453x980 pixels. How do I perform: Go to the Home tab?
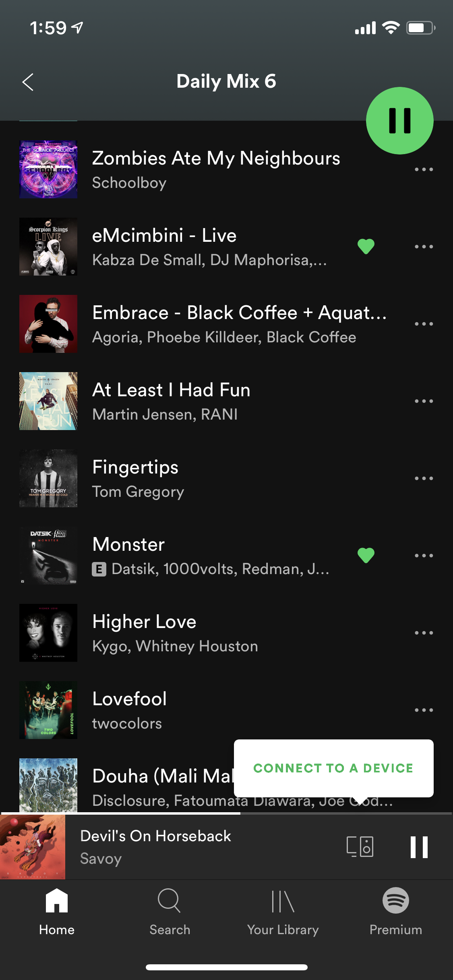point(57,912)
